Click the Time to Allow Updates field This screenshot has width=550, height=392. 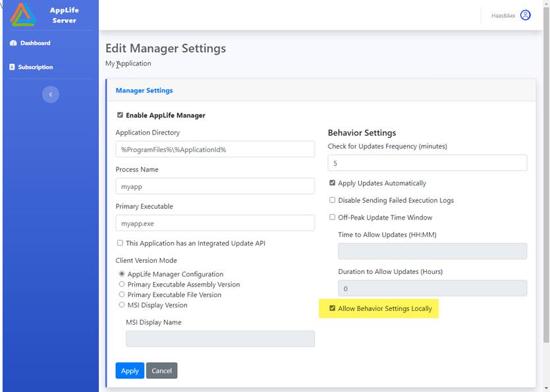[x=433, y=251]
